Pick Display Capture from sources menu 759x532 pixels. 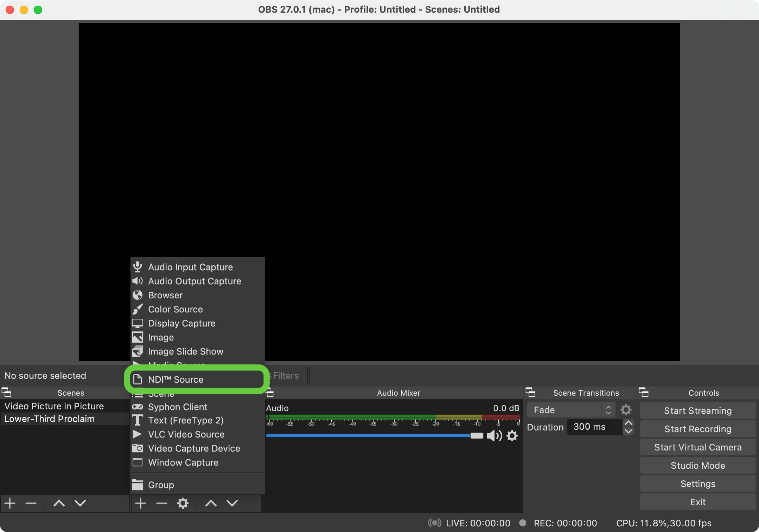click(181, 323)
